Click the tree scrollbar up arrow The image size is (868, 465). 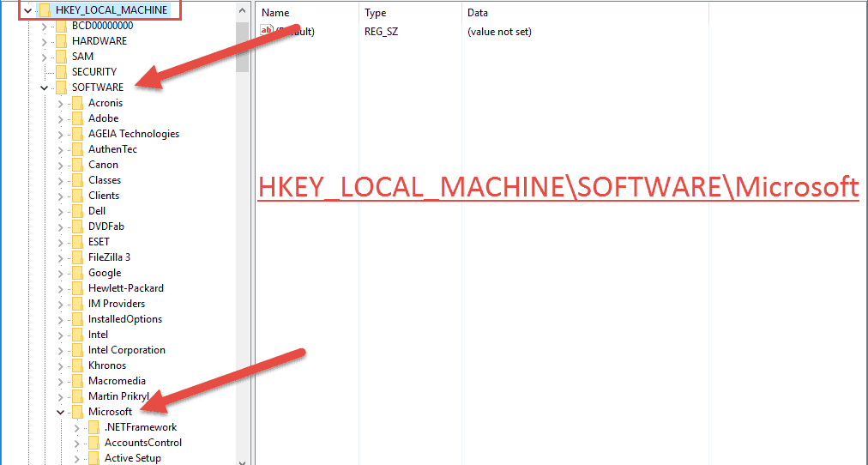pyautogui.click(x=242, y=10)
